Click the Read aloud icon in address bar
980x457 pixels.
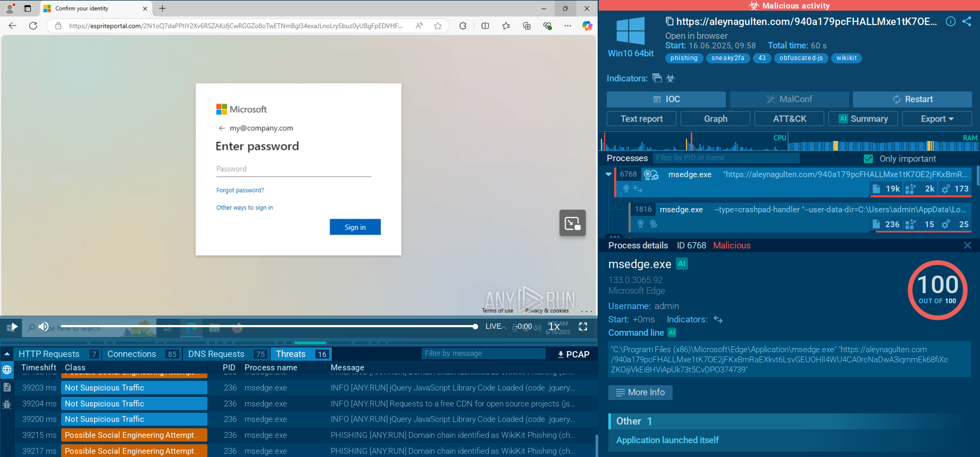click(x=420, y=26)
